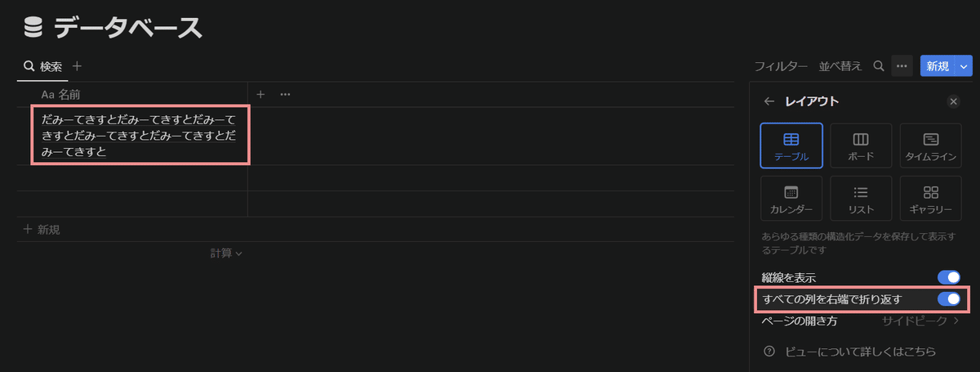Choose the カレンダー layout option
980x372 pixels.
pyautogui.click(x=791, y=199)
